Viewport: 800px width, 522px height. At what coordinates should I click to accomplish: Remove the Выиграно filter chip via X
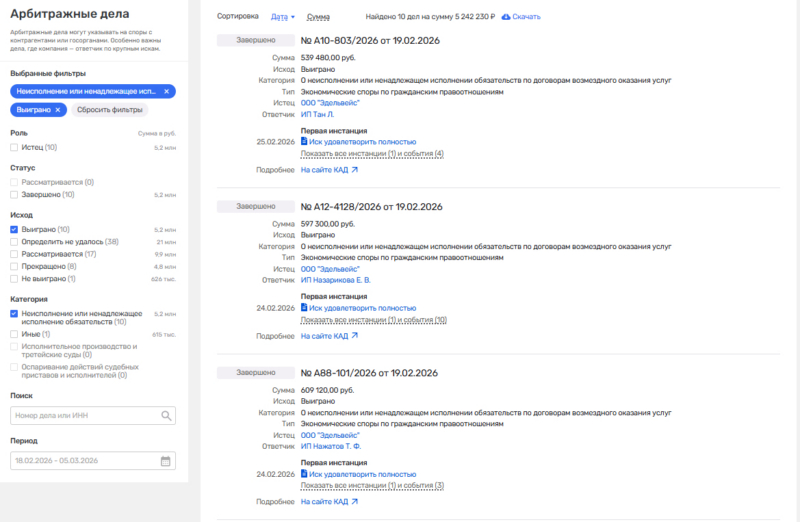click(58, 109)
